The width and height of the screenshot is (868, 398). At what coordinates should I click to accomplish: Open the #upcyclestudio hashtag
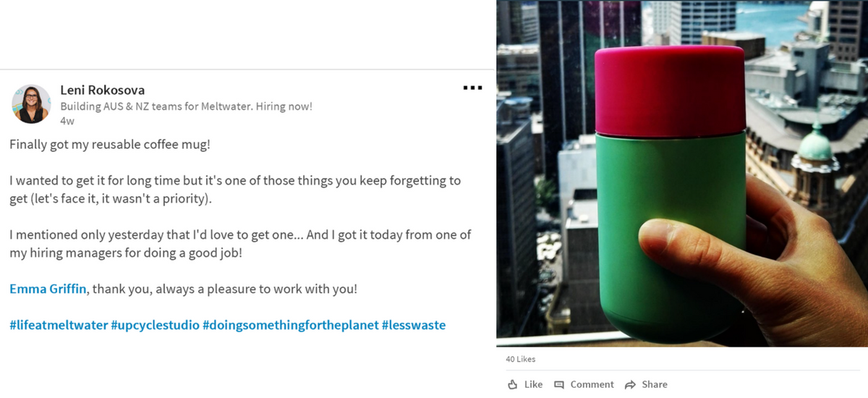[x=155, y=325]
